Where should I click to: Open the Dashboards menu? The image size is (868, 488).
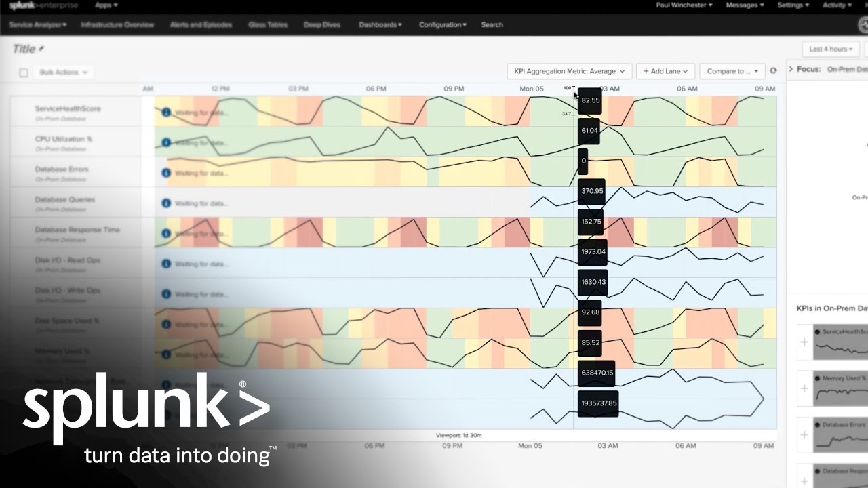[x=380, y=25]
